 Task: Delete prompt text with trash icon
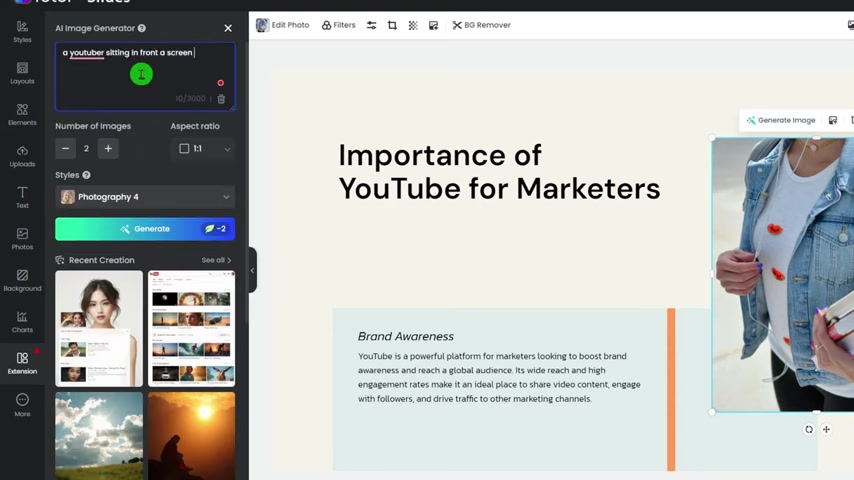(x=221, y=99)
